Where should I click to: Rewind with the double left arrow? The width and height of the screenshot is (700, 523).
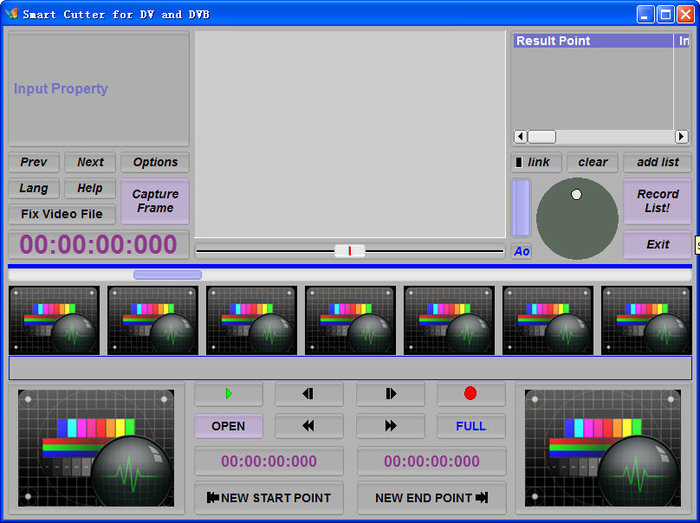(x=309, y=426)
